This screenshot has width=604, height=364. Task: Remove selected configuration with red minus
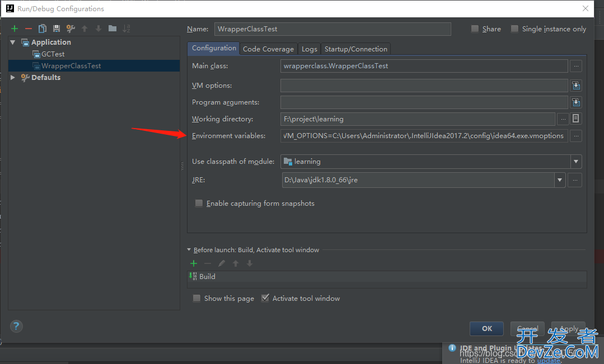point(29,29)
